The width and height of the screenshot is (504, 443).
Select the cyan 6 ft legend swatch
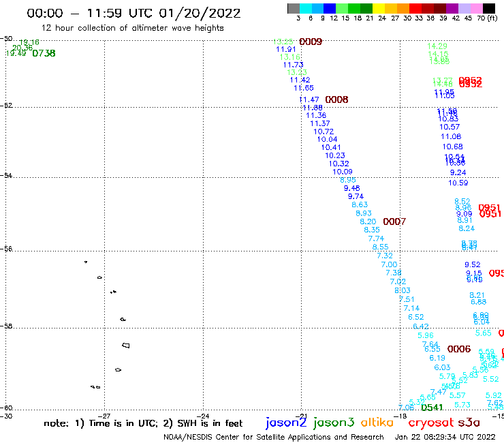[x=306, y=8]
